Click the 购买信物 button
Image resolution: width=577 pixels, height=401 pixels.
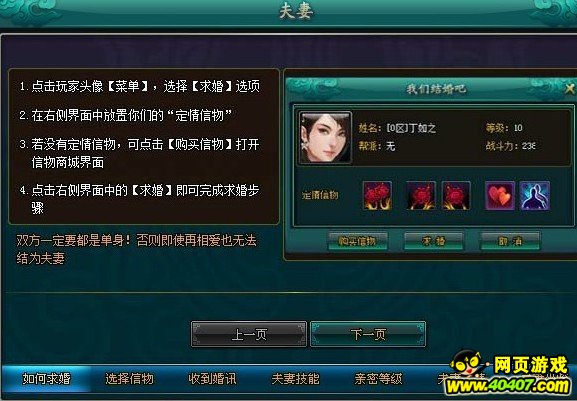(x=357, y=241)
